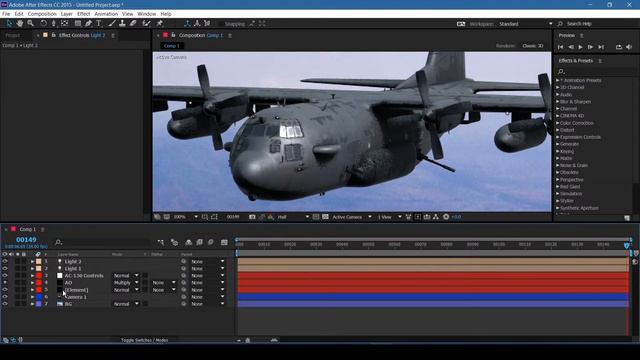The height and width of the screenshot is (360, 640).
Task: Click the Local Axis mode icon
Action: click(x=187, y=24)
